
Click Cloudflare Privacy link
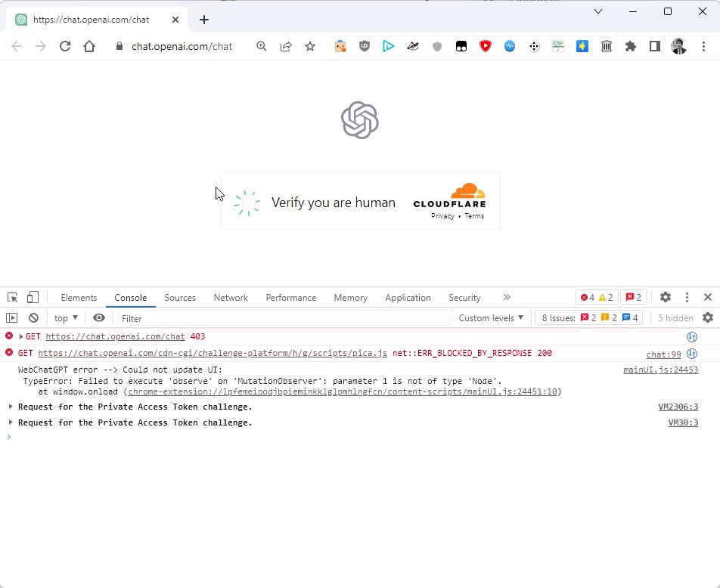[x=442, y=216]
